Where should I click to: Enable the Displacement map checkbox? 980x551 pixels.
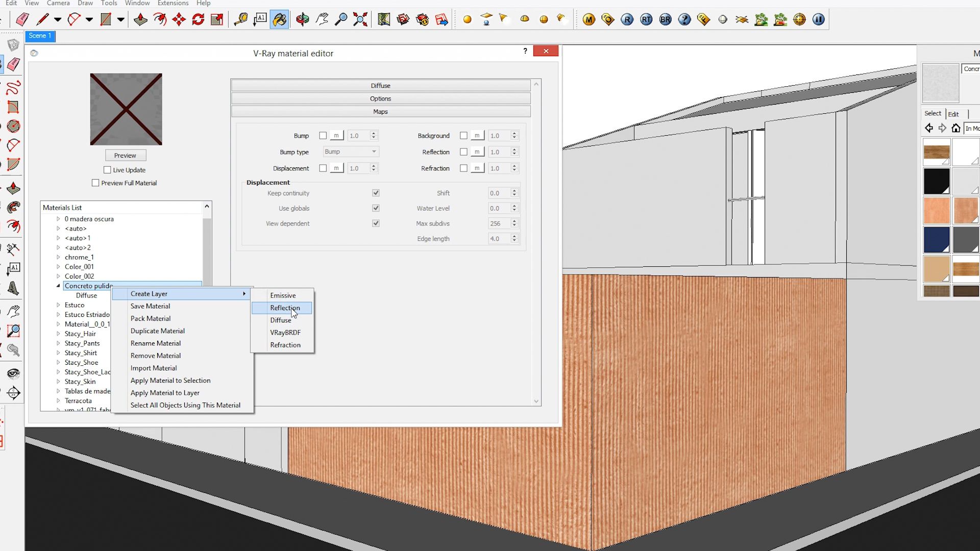(x=323, y=168)
